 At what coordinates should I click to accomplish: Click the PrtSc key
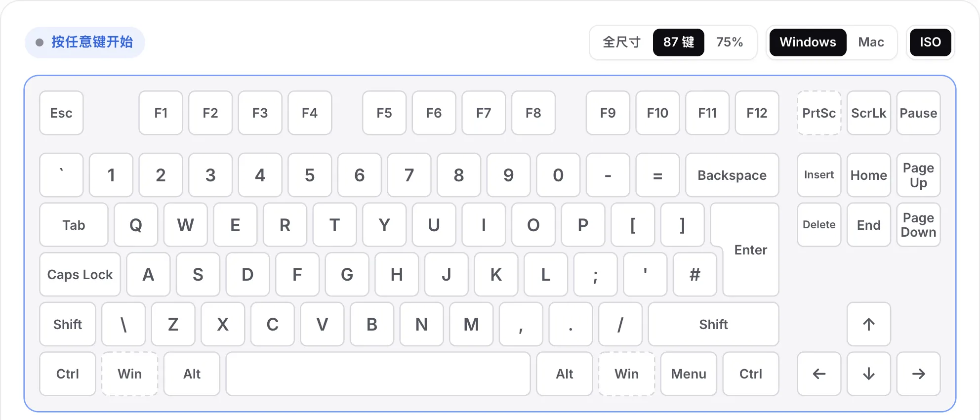tap(819, 113)
